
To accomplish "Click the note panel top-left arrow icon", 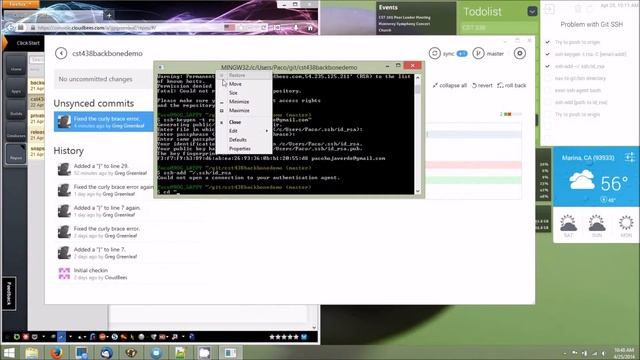I will (549, 9).
